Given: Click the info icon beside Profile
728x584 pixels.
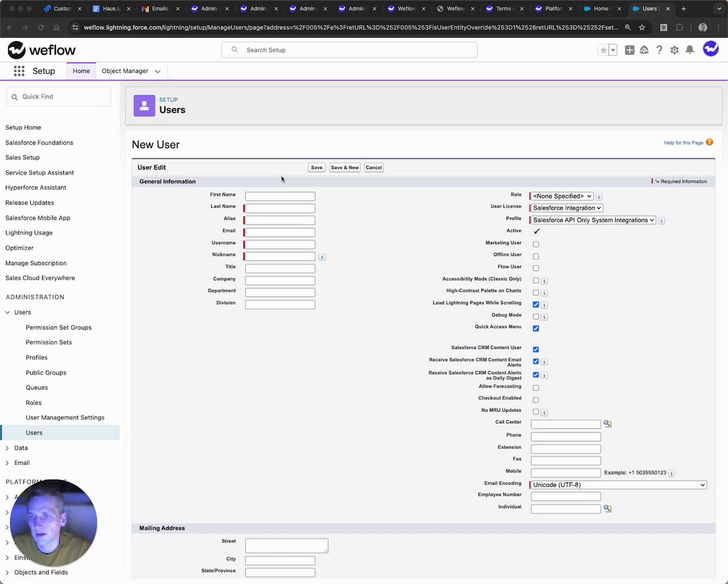Looking at the screenshot, I should pyautogui.click(x=661, y=221).
